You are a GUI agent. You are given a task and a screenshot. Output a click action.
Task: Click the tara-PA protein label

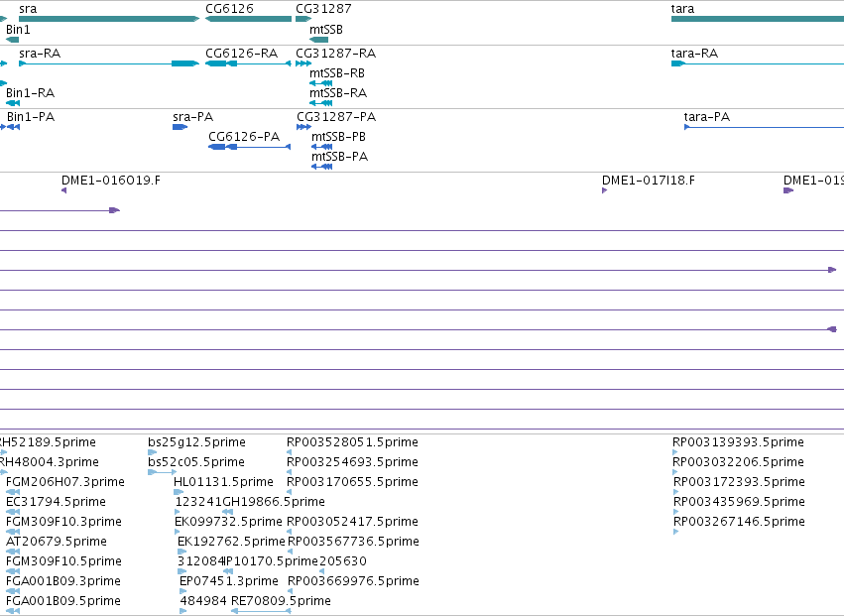(707, 117)
